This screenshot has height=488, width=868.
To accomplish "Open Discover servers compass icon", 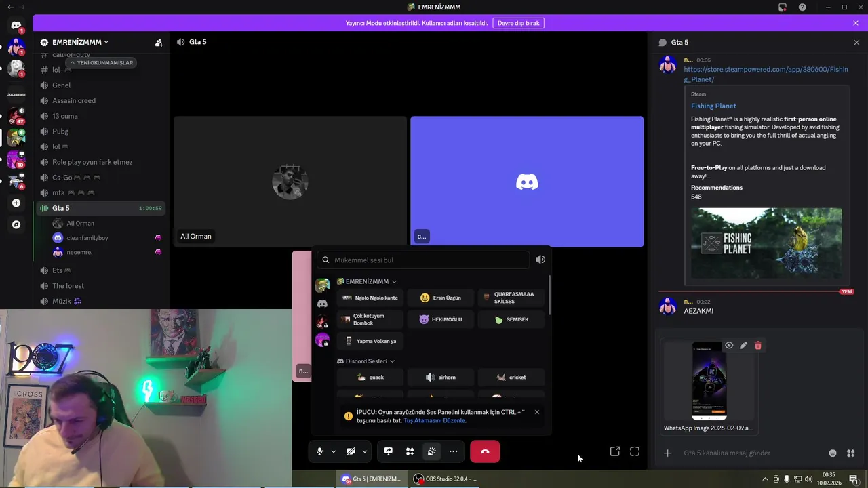I will point(16,224).
